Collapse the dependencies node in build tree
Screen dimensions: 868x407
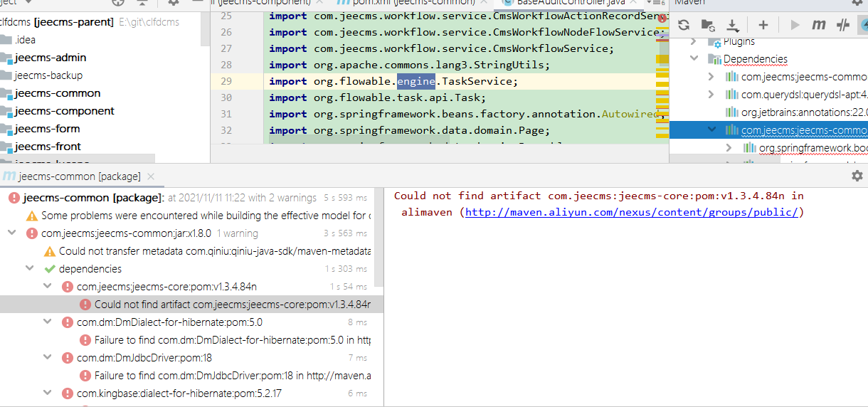pyautogui.click(x=30, y=269)
